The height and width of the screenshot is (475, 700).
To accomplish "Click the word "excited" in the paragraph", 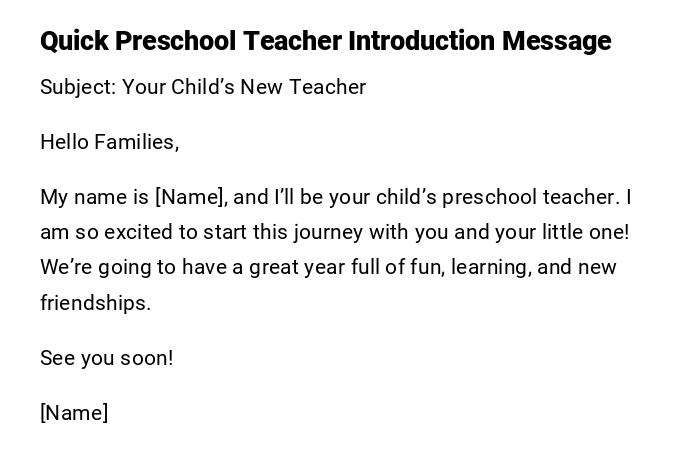I will 139,232.
